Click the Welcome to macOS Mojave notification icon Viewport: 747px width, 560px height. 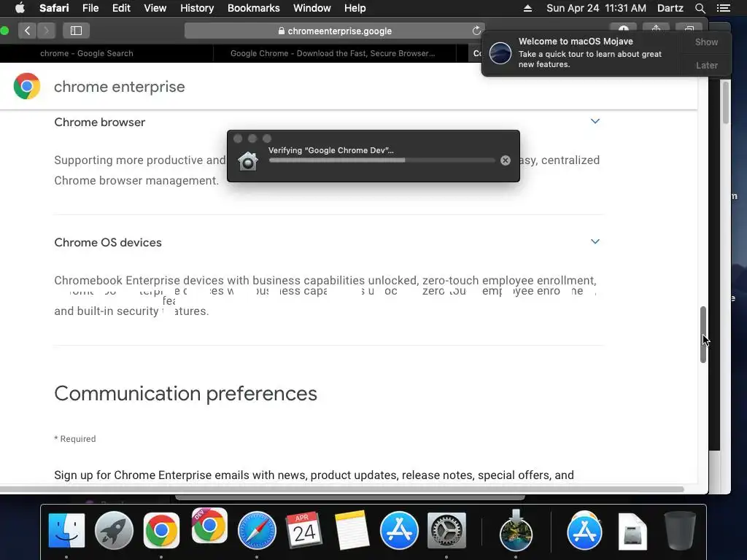pos(500,52)
